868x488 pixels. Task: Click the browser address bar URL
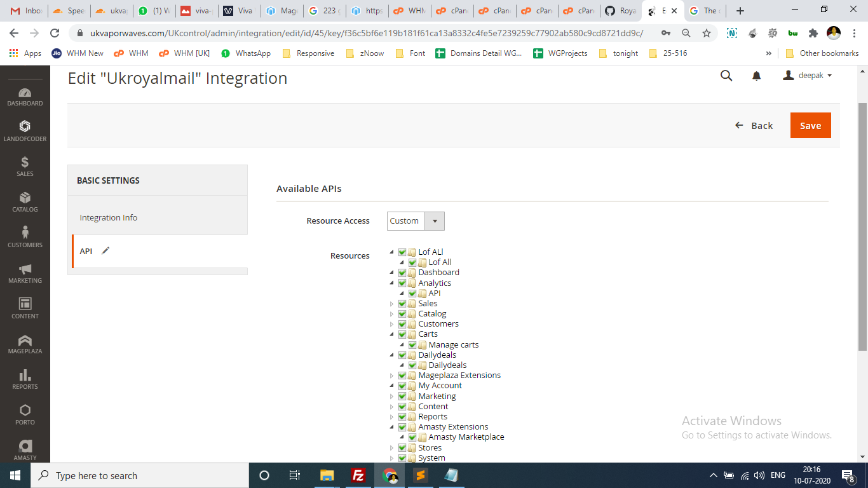[x=367, y=33]
